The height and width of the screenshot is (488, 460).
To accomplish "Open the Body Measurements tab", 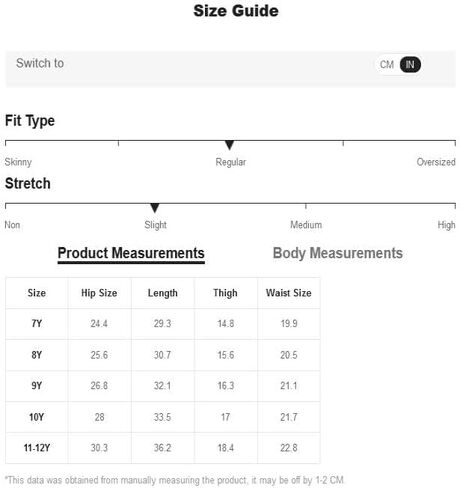I will [x=338, y=253].
